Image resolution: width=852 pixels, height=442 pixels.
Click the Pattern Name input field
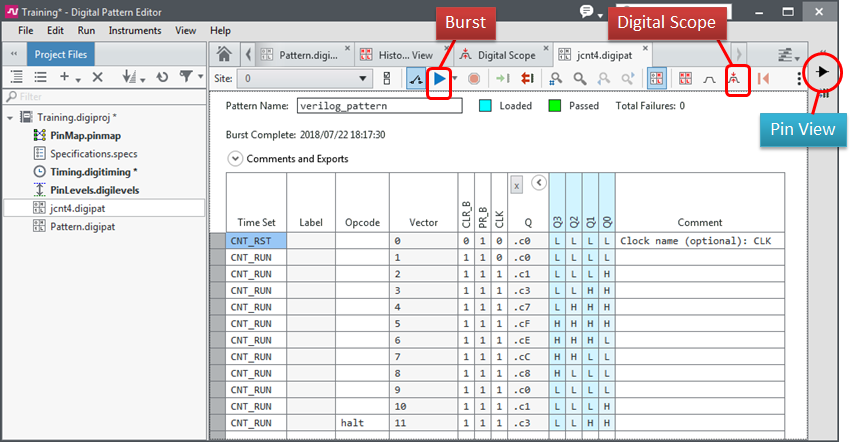(x=379, y=105)
